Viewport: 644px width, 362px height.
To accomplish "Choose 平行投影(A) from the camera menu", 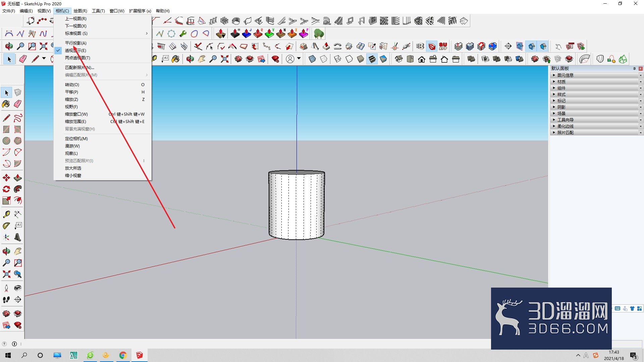I will click(x=102, y=43).
